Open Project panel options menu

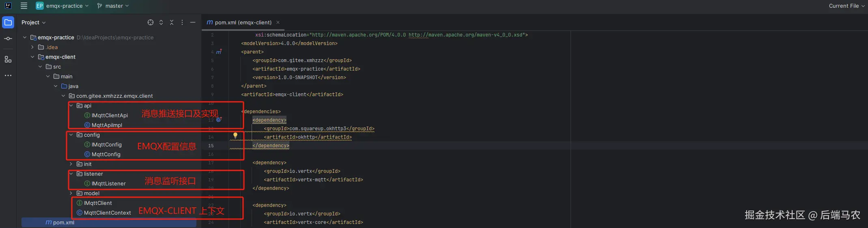click(182, 22)
